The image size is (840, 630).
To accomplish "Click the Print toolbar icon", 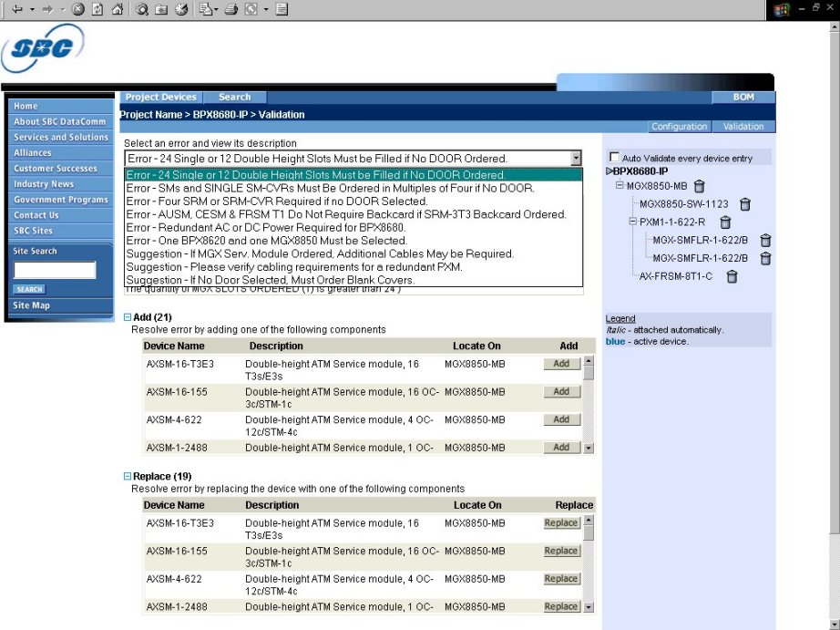I will (x=230, y=9).
